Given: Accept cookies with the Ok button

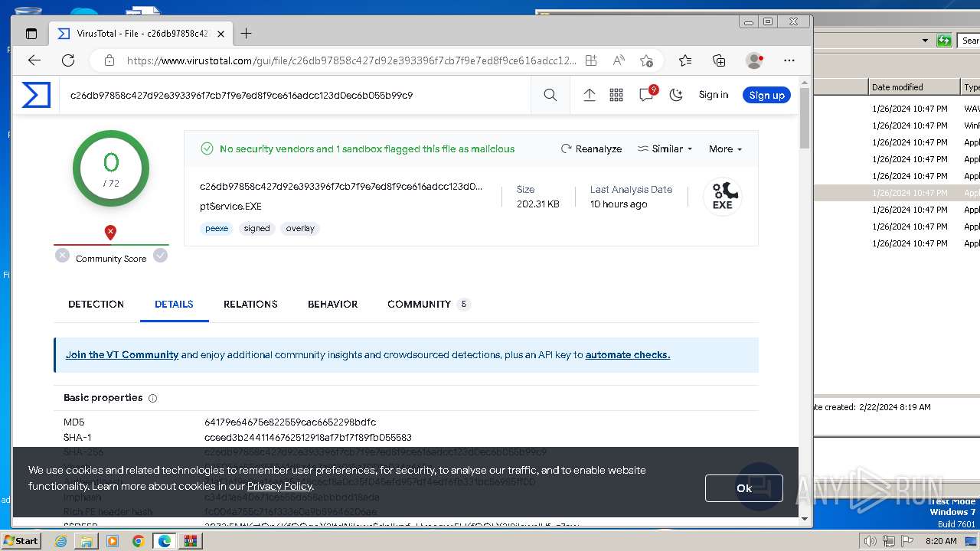Looking at the screenshot, I should [x=743, y=487].
